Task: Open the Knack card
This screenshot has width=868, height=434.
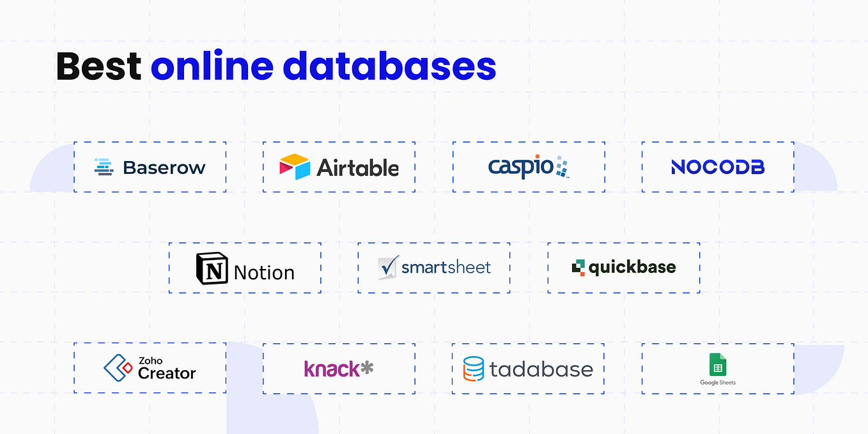Action: 339,368
